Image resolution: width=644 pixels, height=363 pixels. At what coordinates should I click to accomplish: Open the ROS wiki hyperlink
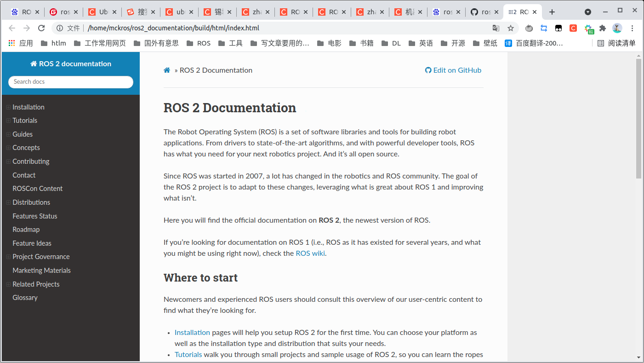click(x=310, y=253)
